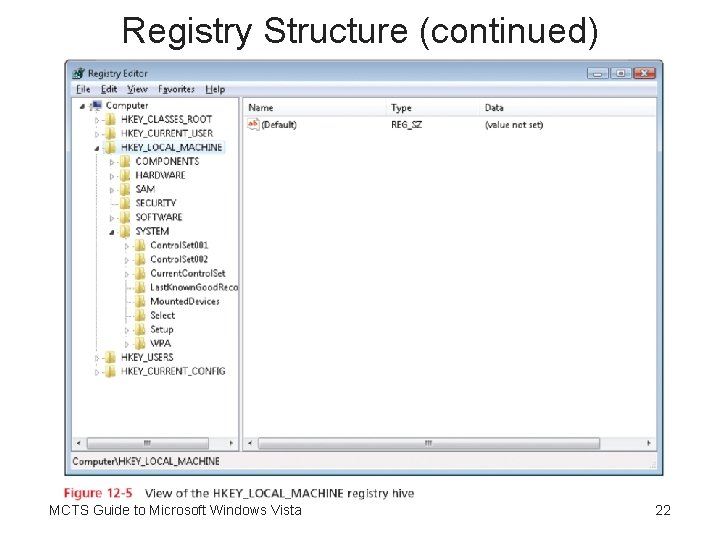The width and height of the screenshot is (720, 540).
Task: Select the HKEY_LOCAL_MACHINE tree label
Action: pos(172,147)
